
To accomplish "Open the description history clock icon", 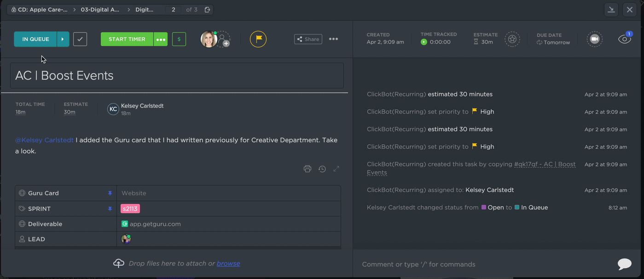I will [x=322, y=169].
